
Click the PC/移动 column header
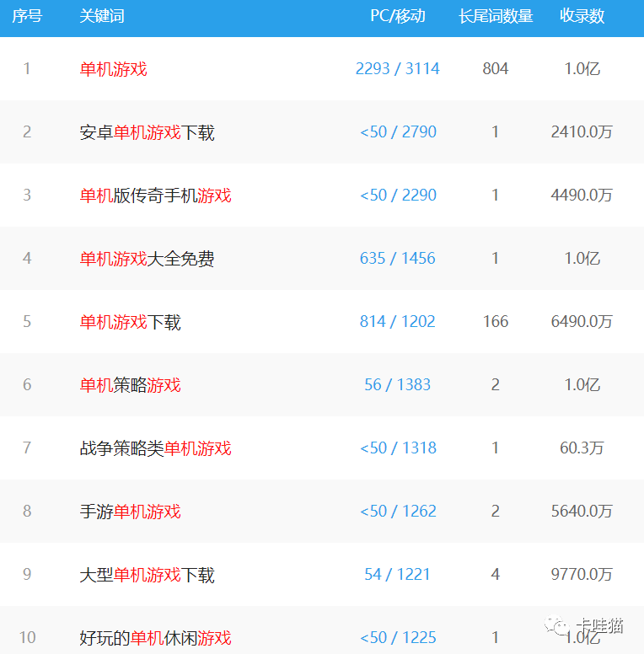[x=398, y=16]
